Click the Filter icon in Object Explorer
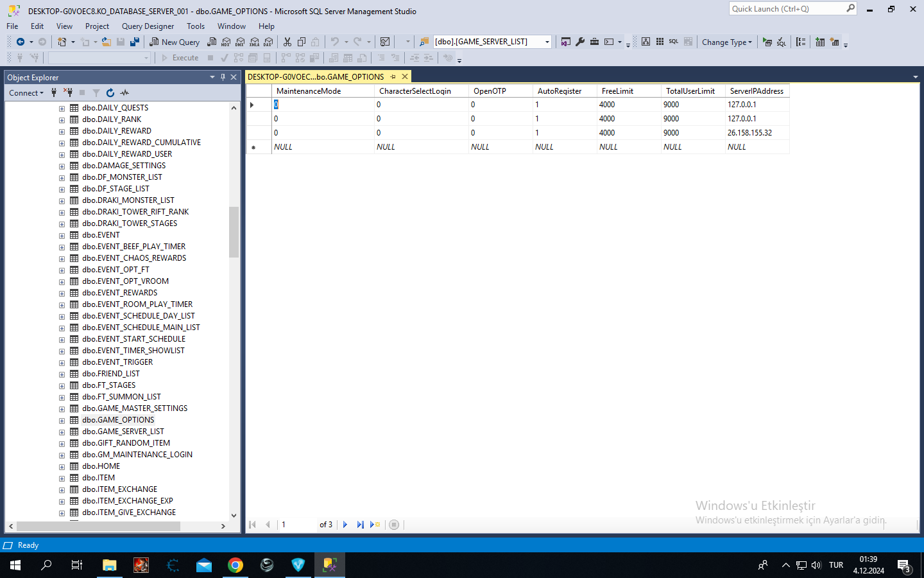 point(96,92)
